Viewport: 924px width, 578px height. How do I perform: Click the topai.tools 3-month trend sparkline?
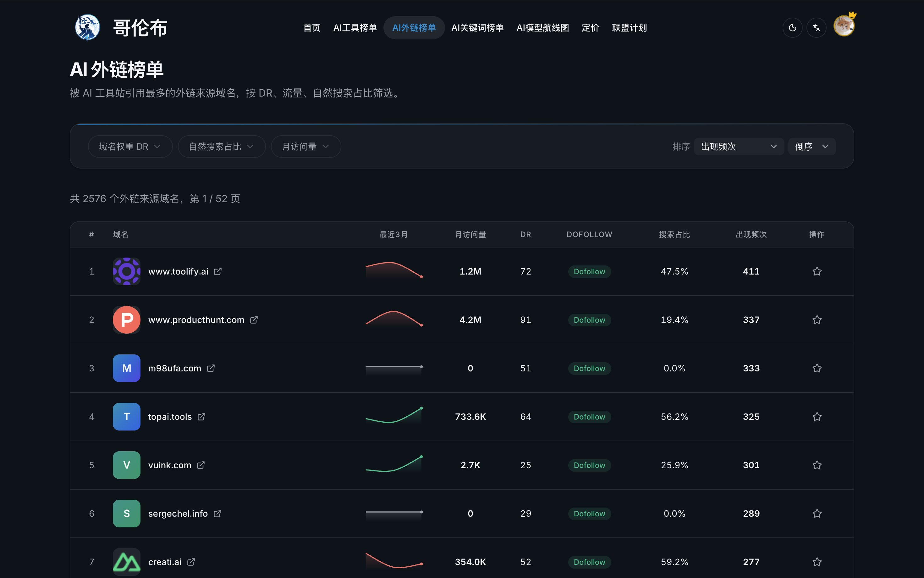pyautogui.click(x=394, y=416)
